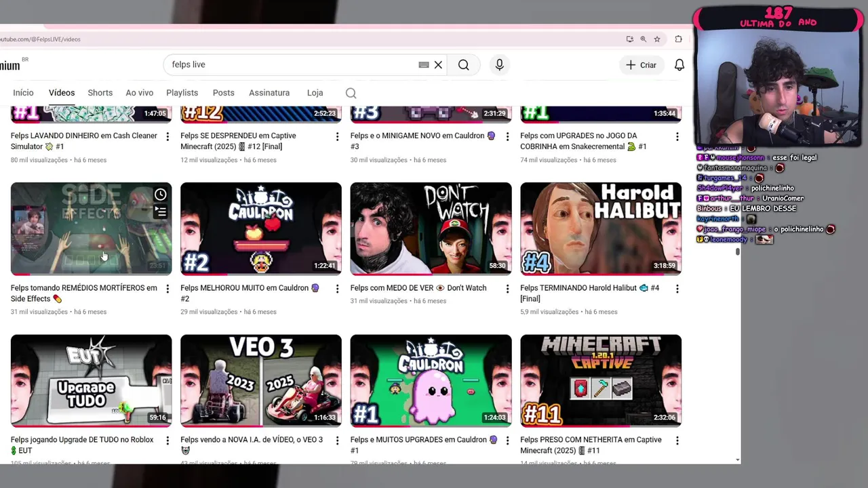This screenshot has width=868, height=488.
Task: Play the Harold Halibut thumbnail
Action: [x=601, y=228]
